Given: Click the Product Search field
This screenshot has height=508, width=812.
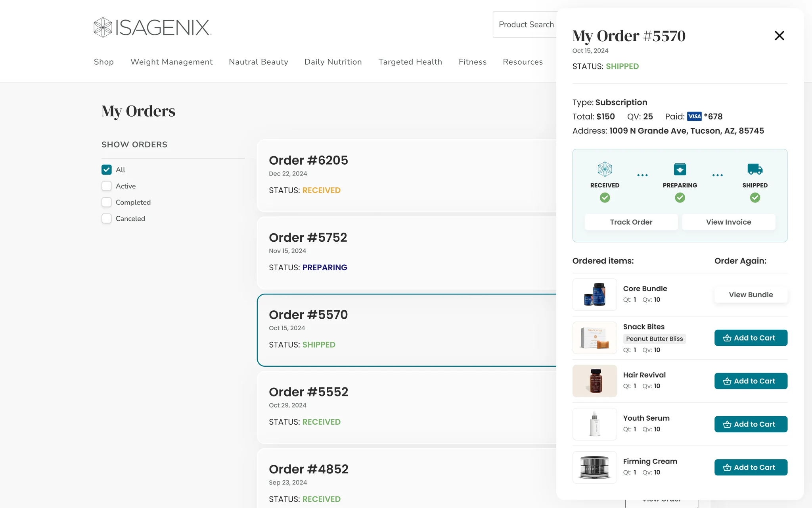Looking at the screenshot, I should 525,25.
